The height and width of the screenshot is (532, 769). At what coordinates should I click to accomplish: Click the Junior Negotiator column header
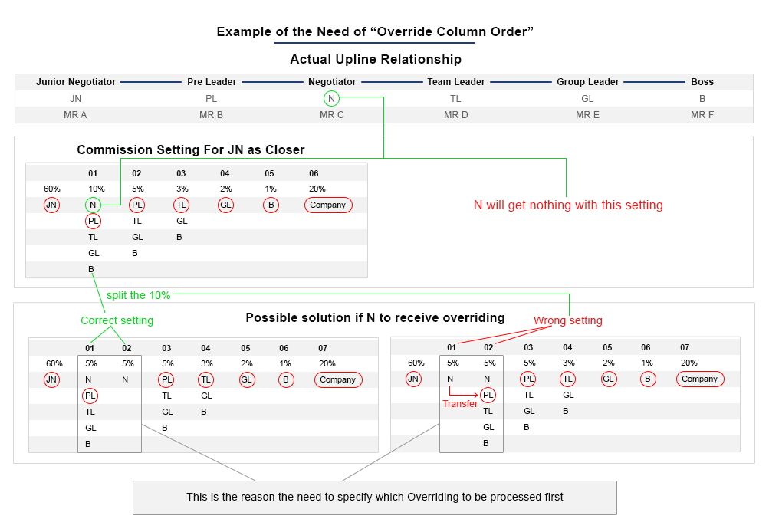pos(76,82)
